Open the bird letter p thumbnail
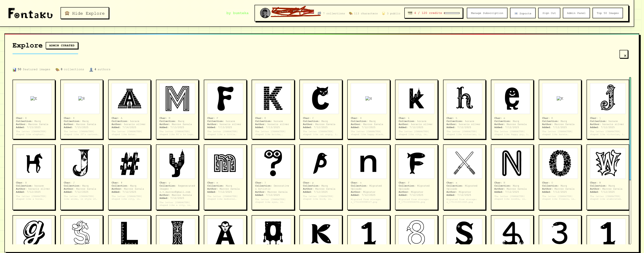Image resolution: width=644 pixels, height=253 pixels. pos(321,163)
